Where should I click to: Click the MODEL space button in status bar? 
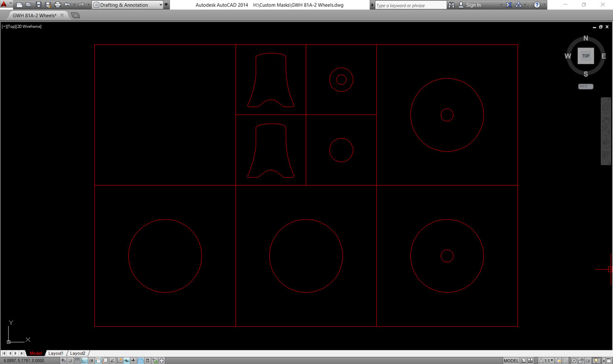pos(511,361)
